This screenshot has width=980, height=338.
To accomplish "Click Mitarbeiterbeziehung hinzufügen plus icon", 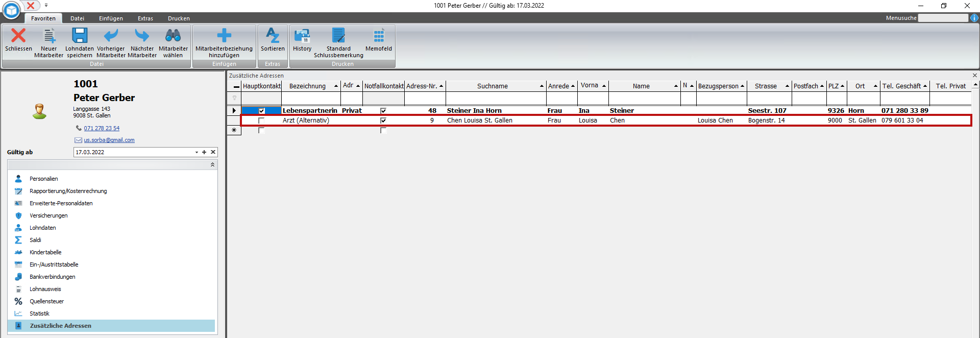I will pos(224,36).
